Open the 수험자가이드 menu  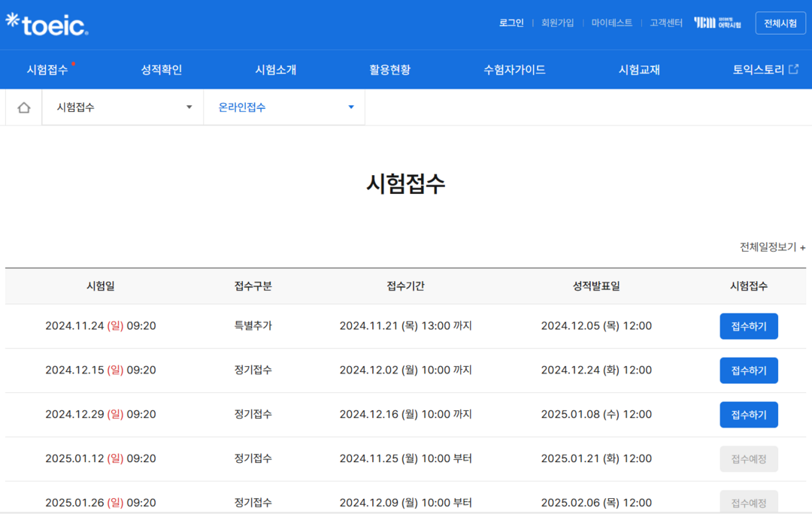[x=514, y=70]
